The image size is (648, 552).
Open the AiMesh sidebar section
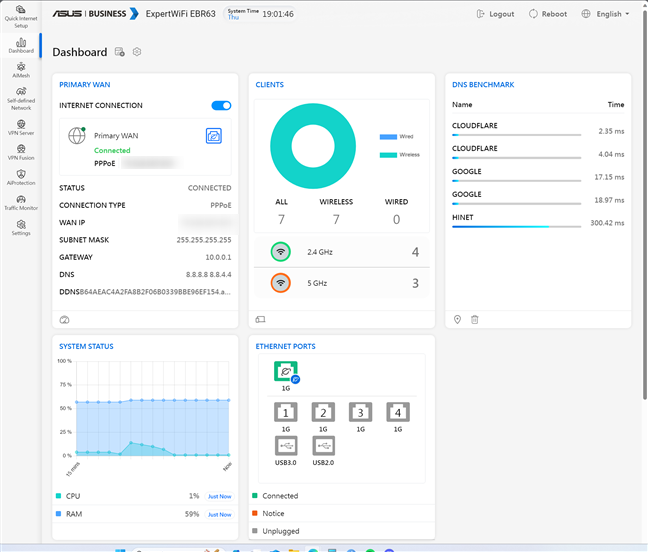point(21,70)
